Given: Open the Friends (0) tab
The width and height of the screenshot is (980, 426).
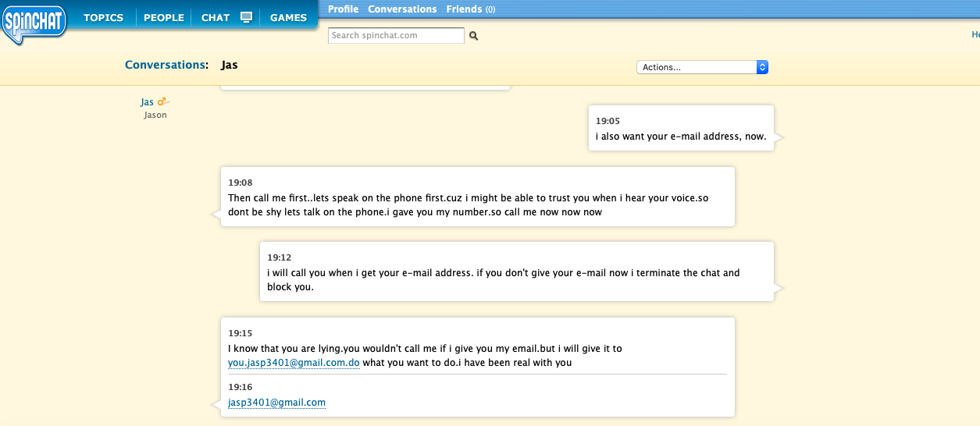Looking at the screenshot, I should (x=470, y=9).
